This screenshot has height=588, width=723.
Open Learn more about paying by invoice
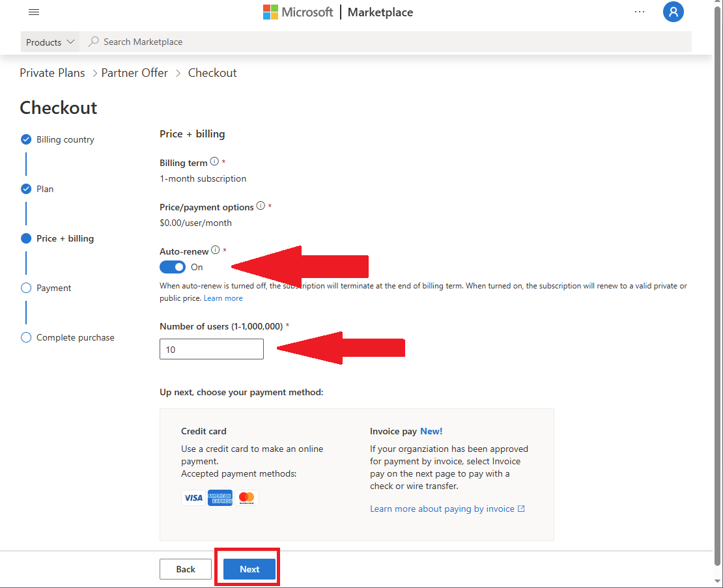[442, 509]
